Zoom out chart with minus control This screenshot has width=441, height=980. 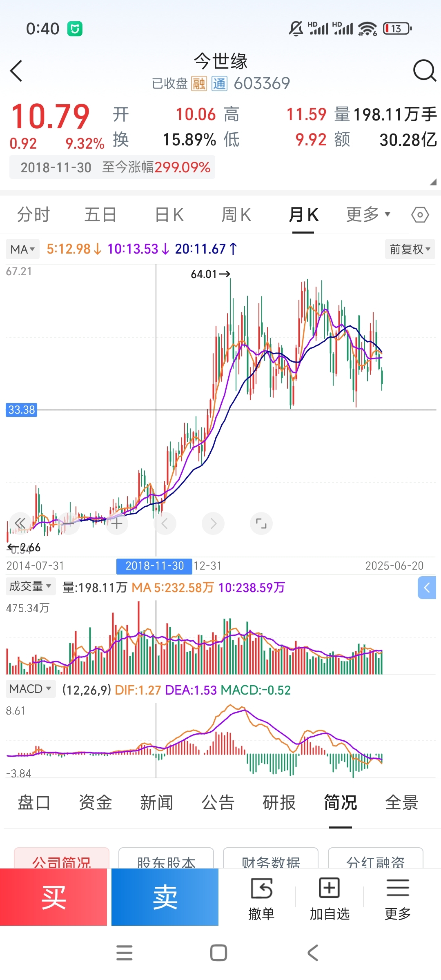click(69, 523)
